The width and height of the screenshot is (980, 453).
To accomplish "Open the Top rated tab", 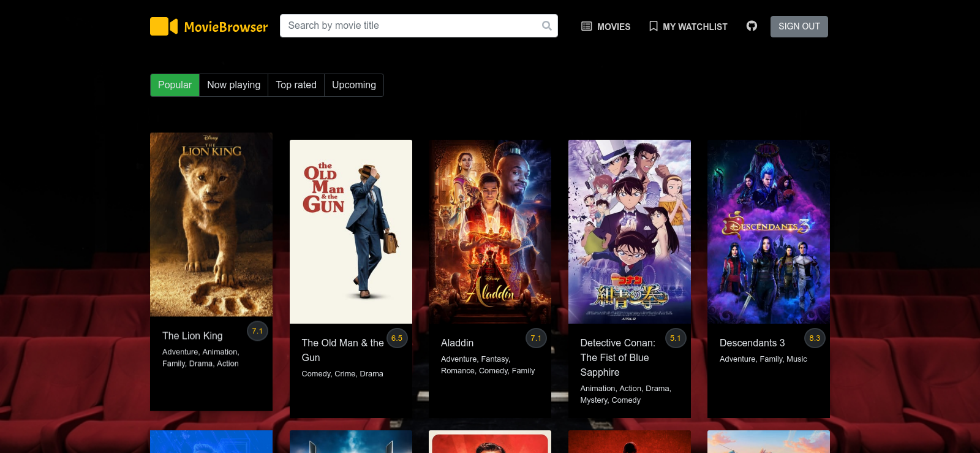I will (x=296, y=85).
